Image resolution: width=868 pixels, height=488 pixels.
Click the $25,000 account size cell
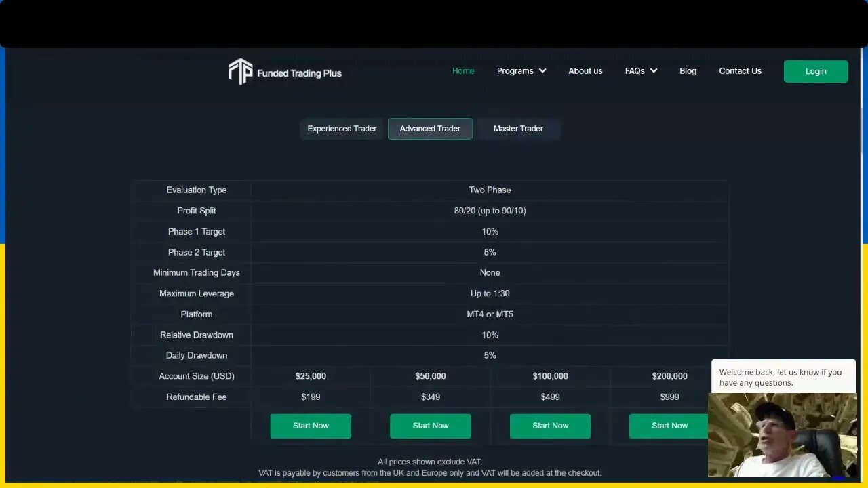coord(311,376)
